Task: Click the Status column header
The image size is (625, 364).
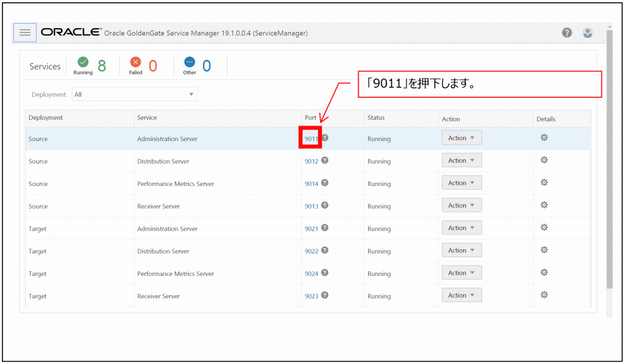Action: (376, 117)
